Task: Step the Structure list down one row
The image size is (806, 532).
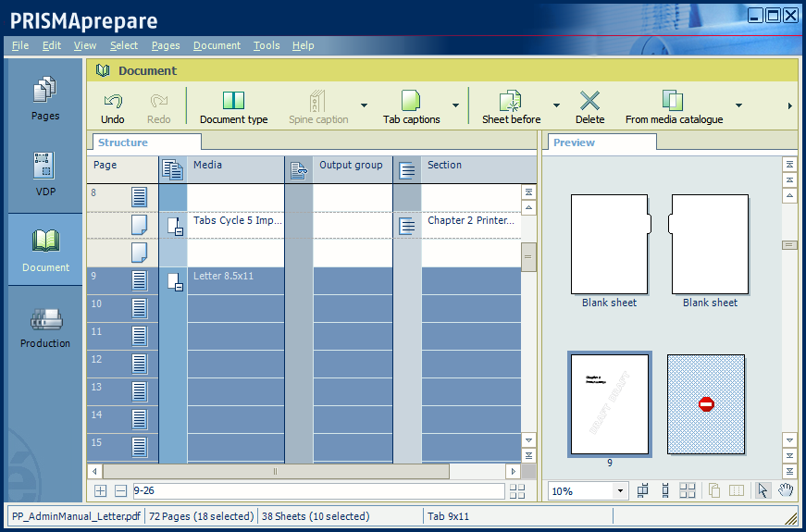Action: point(528,440)
